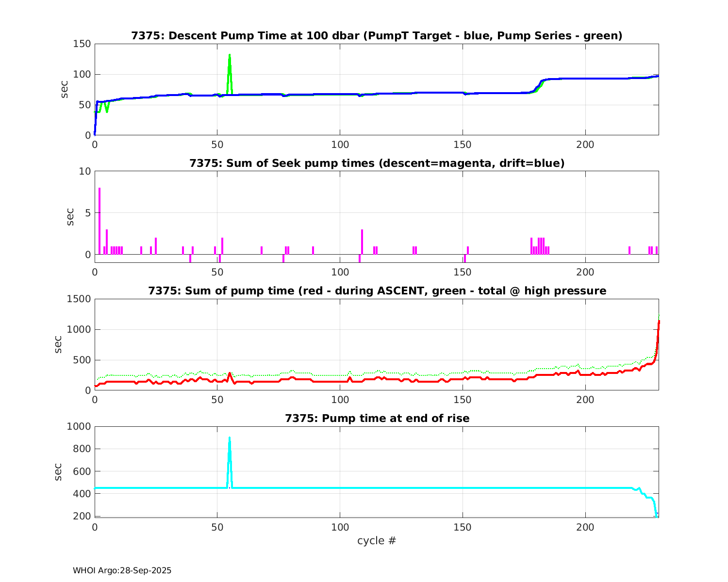The height and width of the screenshot is (582, 728).
Task: Click the WHOI Argo date footer text
Action: pyautogui.click(x=122, y=571)
